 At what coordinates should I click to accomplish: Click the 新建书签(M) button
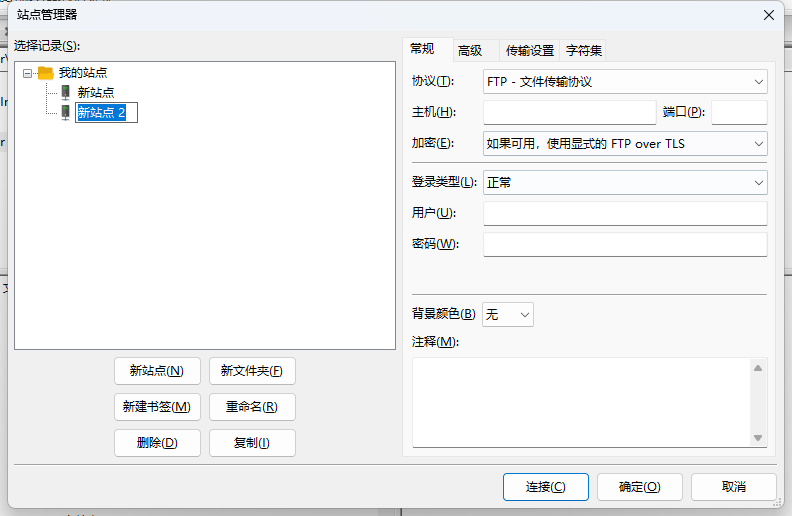point(157,407)
